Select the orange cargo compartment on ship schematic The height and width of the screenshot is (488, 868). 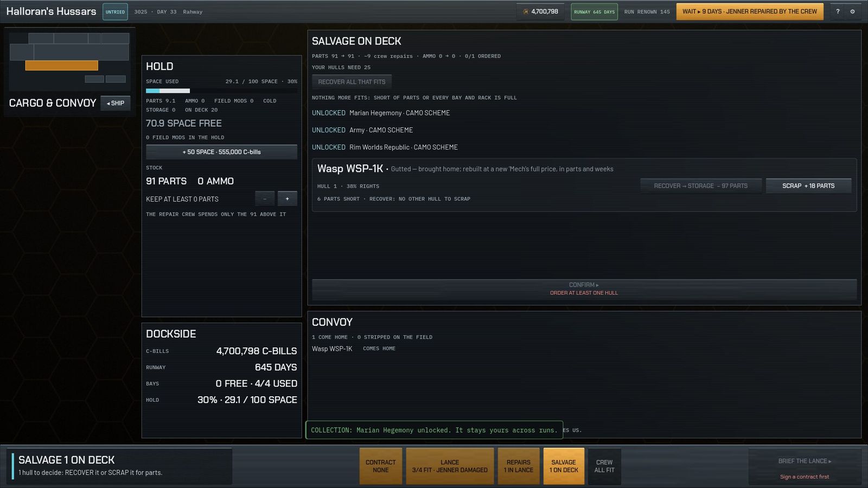tap(61, 66)
